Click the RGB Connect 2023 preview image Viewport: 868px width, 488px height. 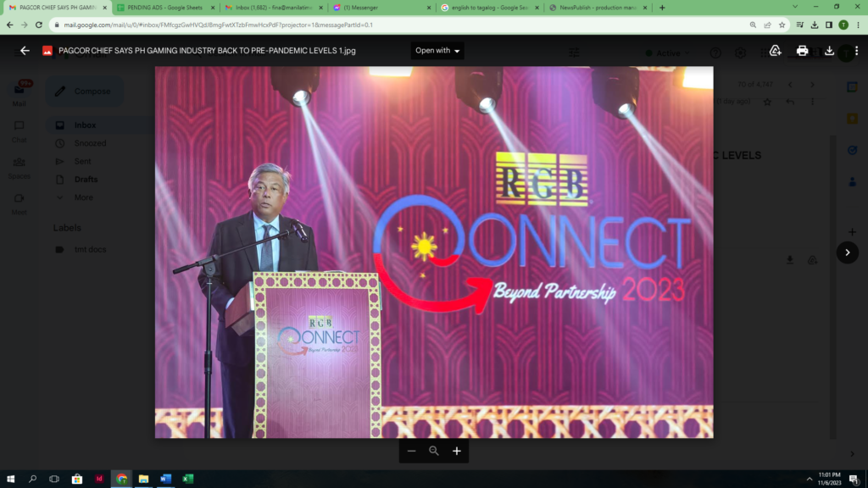click(434, 252)
